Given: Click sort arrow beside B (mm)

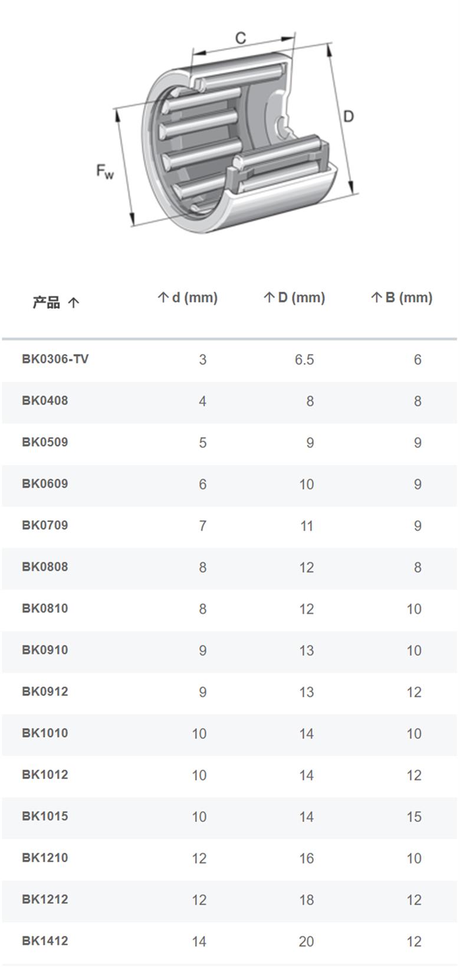Looking at the screenshot, I should tap(376, 298).
